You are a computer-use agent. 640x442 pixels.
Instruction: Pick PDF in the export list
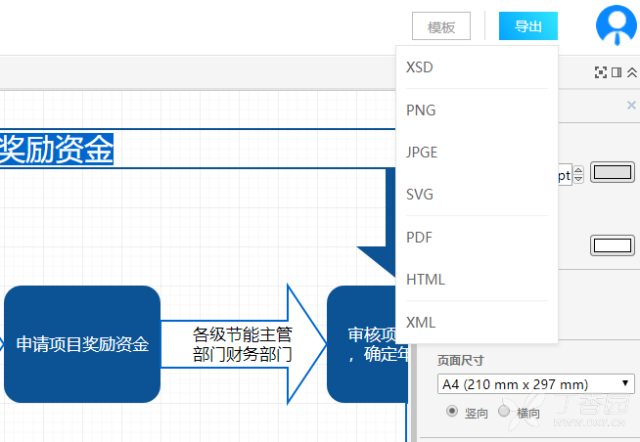coord(420,237)
